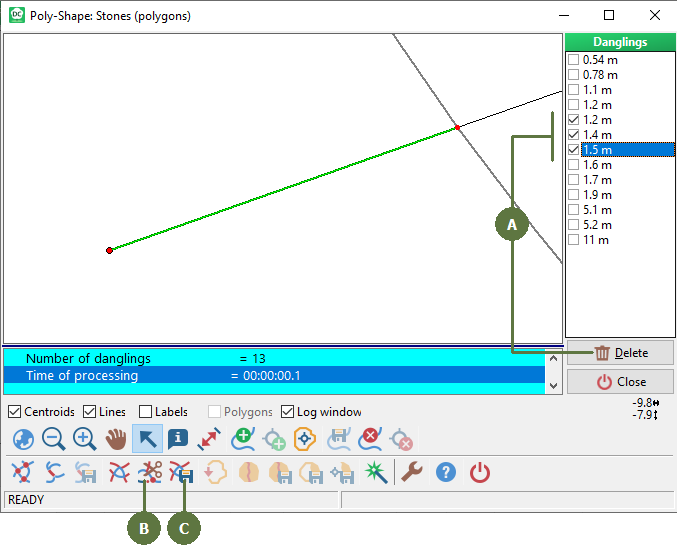The height and width of the screenshot is (554, 677).
Task: Click the green magic wand icon
Action: [376, 473]
